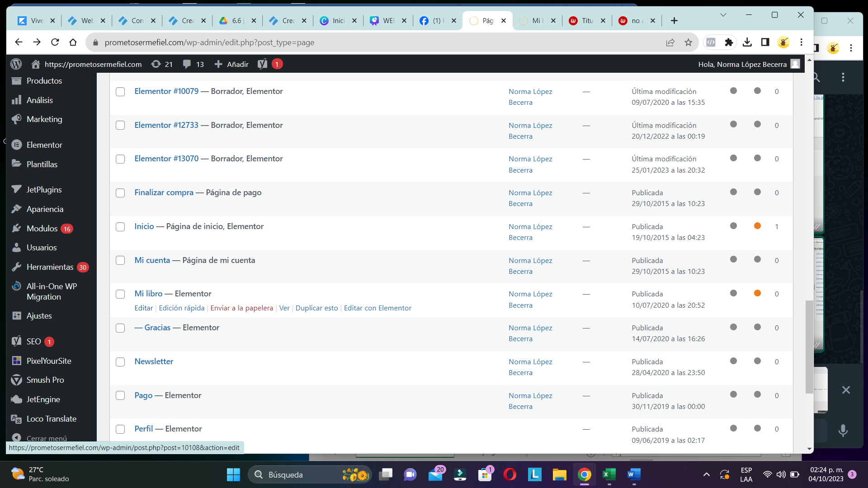The image size is (868, 488).
Task: Open Word from the taskbar
Action: point(634,474)
